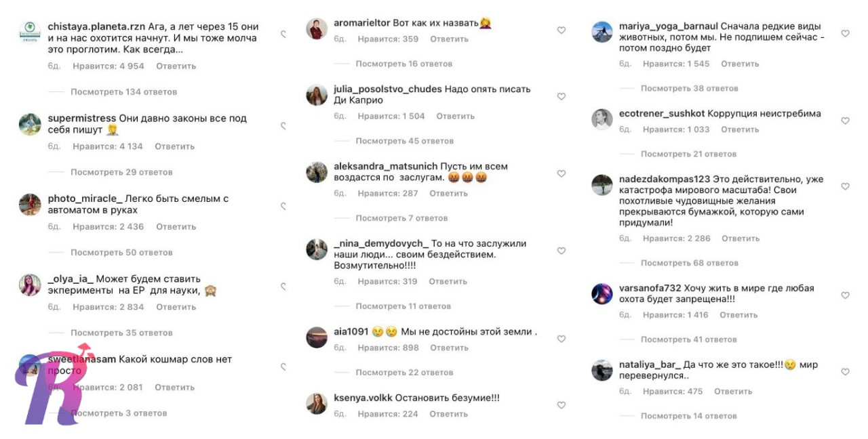Open _olya_ia_ profile picture
Screen dimensions: 868x439
tap(30, 285)
